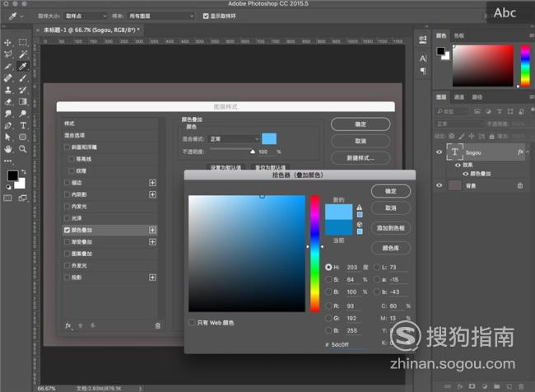Screen dimensions: 535x392
Task: Filter layers by type (T) icon
Action: tap(499, 111)
